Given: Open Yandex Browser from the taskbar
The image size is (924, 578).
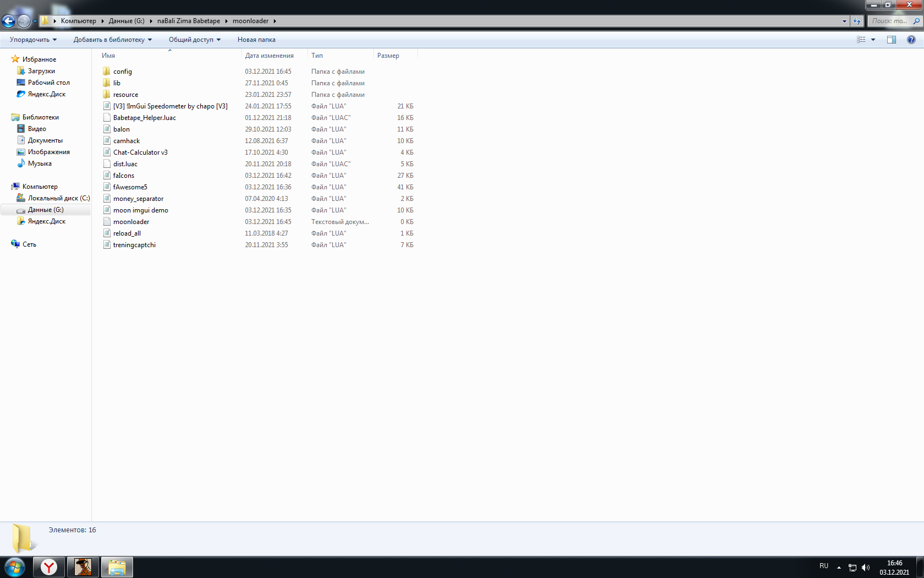Looking at the screenshot, I should click(x=49, y=567).
